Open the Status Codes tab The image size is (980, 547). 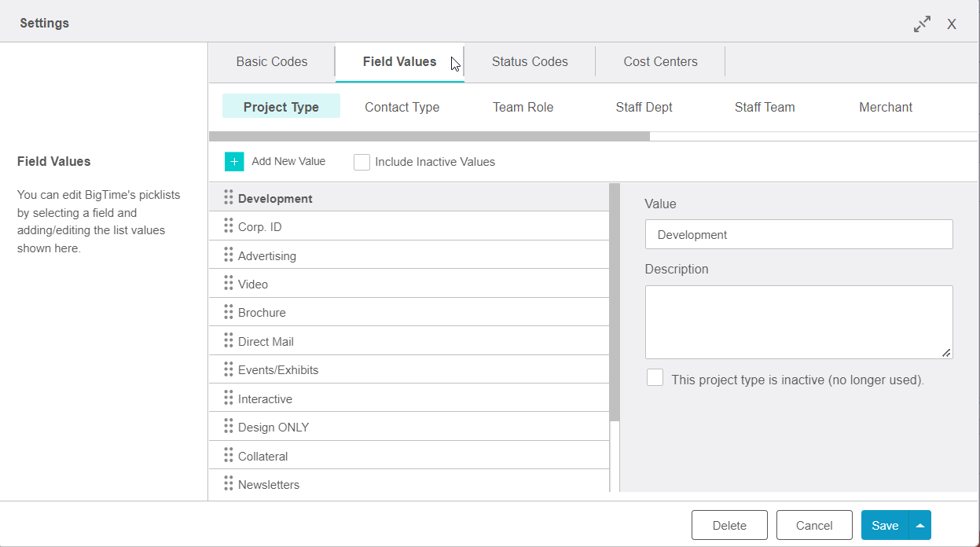530,61
